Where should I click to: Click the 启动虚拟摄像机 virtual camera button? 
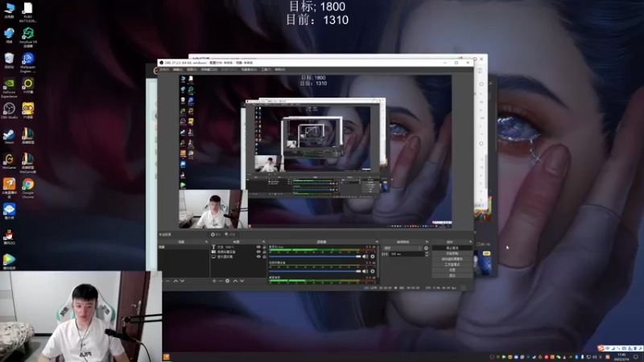452,259
